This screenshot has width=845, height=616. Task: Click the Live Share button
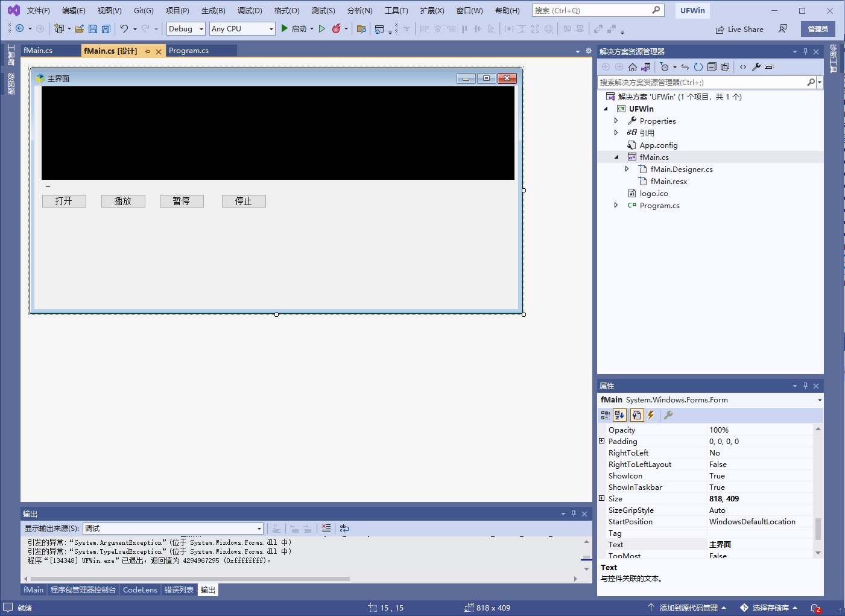[739, 29]
